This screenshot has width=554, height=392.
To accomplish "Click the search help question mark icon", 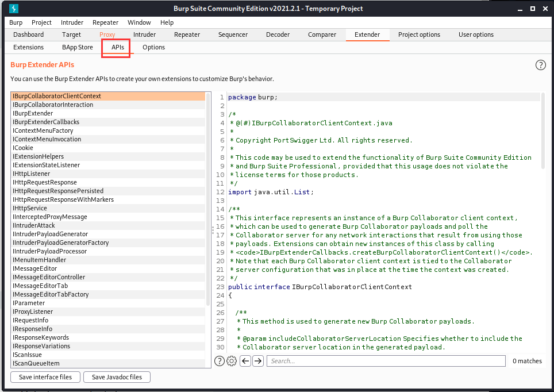I will click(x=220, y=361).
